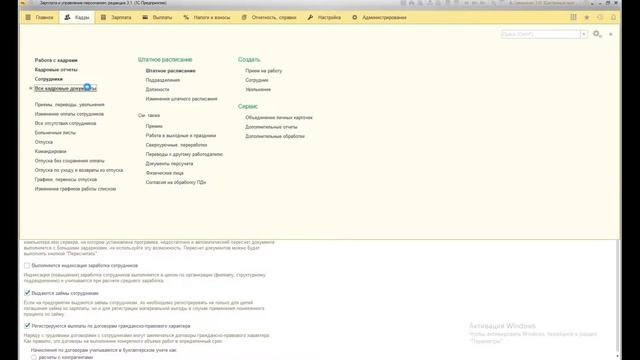The height and width of the screenshot is (360, 640).
Task: Click the percent icon for Налоги и взносы
Action: pyautogui.click(x=186, y=18)
